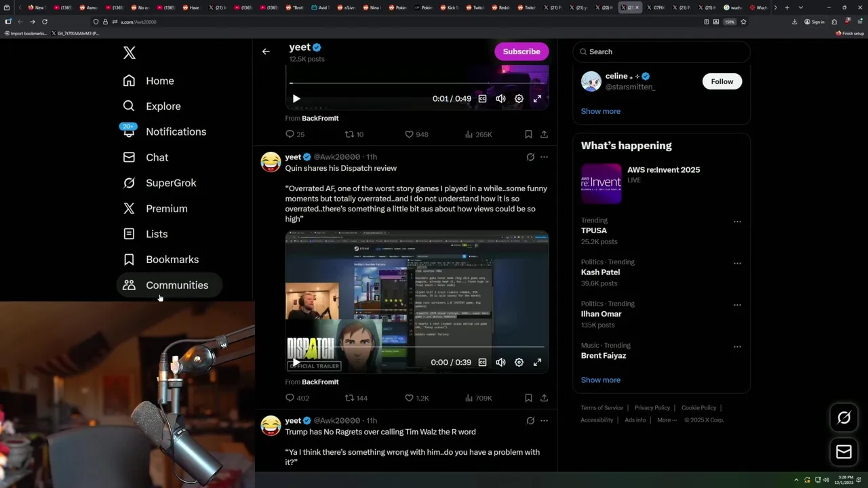
Task: Bookmark this page with the star icon
Action: 743,22
